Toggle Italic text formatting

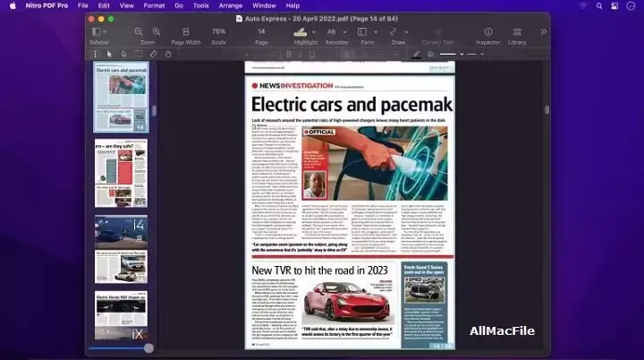click(301, 54)
